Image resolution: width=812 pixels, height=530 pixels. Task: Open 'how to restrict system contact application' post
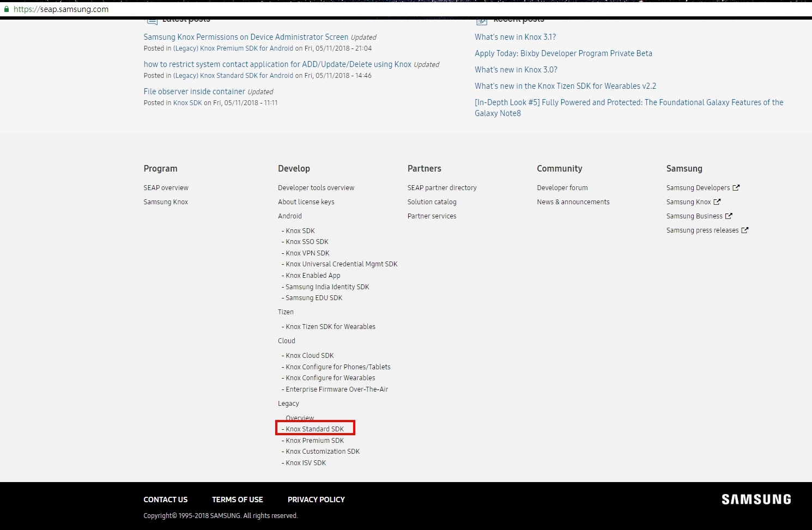[277, 64]
